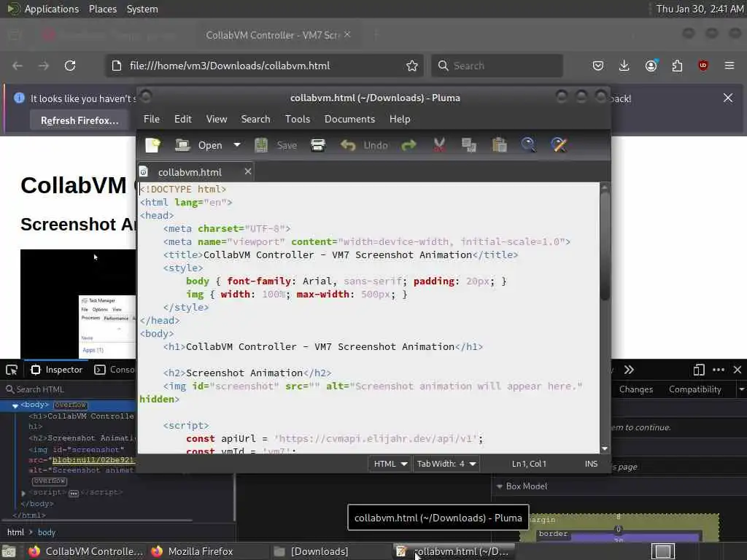Viewport: 747px width, 560px height.
Task: Click the Find magnifier icon in Pluma
Action: [528, 145]
